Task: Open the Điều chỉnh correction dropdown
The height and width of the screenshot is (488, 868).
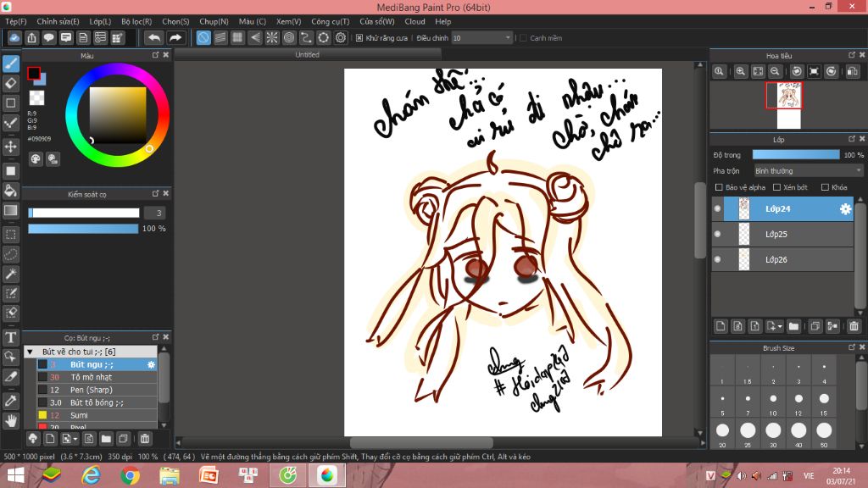Action: coord(481,38)
